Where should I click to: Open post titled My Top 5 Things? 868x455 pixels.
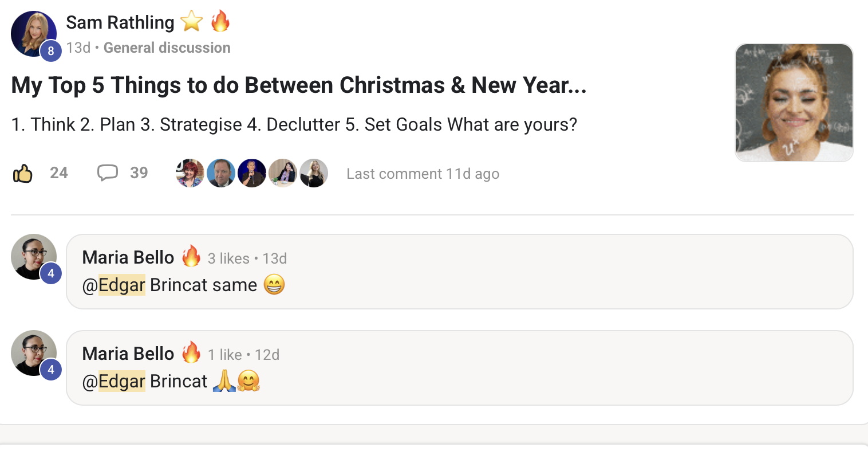[x=298, y=85]
